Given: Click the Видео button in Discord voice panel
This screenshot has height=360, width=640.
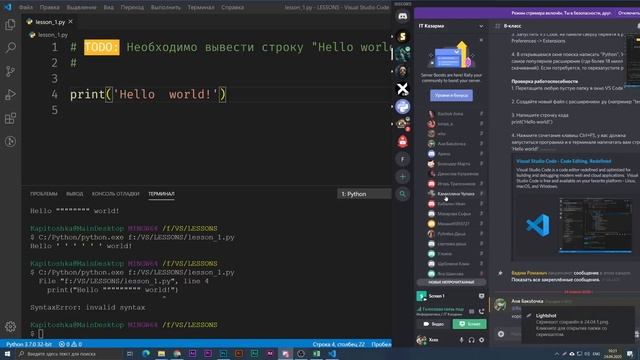Looking at the screenshot, I should tap(434, 324).
